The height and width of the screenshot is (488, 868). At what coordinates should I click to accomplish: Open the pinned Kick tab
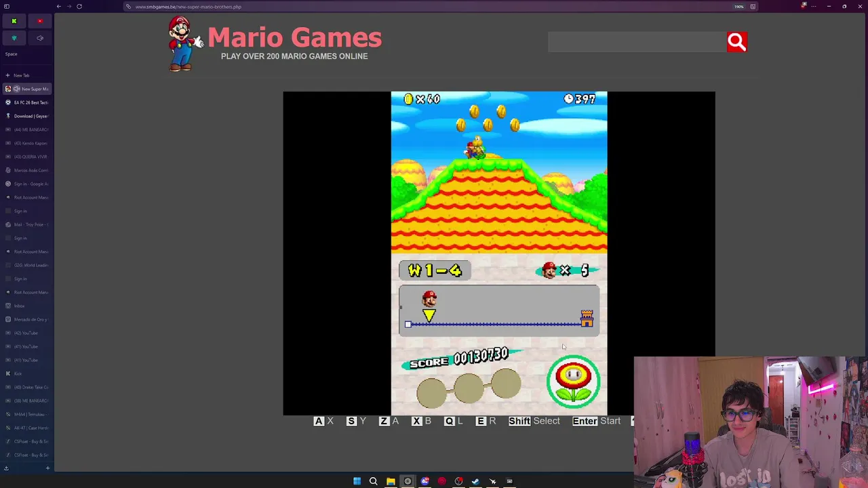(14, 21)
